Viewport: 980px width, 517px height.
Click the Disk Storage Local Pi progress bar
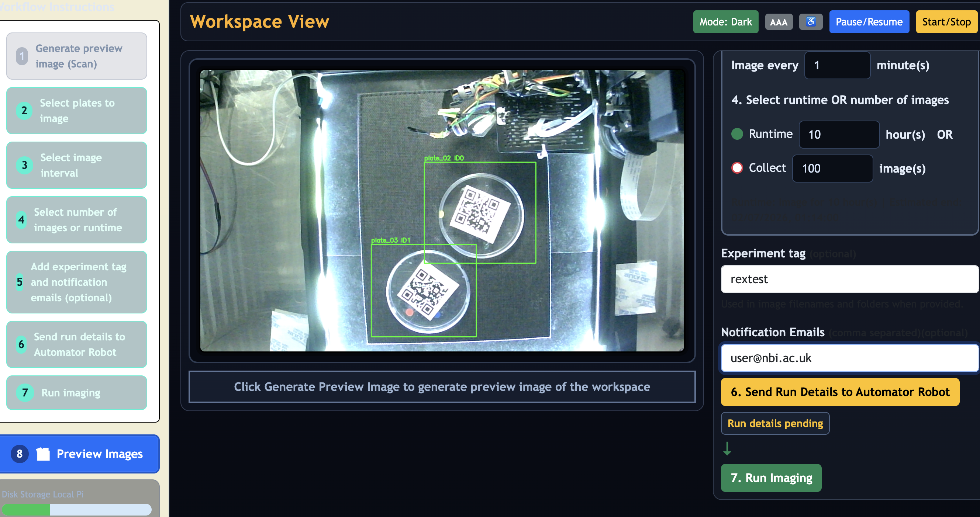point(77,509)
